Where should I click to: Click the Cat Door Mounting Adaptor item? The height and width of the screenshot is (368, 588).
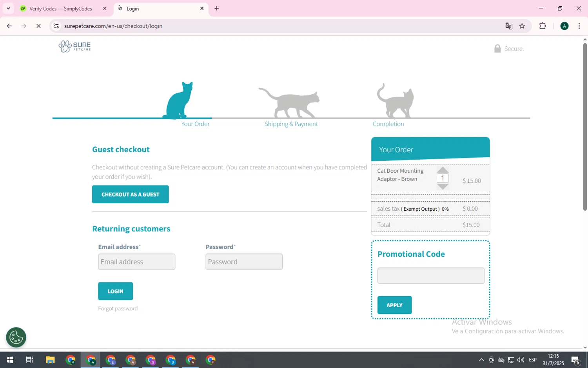[400, 175]
